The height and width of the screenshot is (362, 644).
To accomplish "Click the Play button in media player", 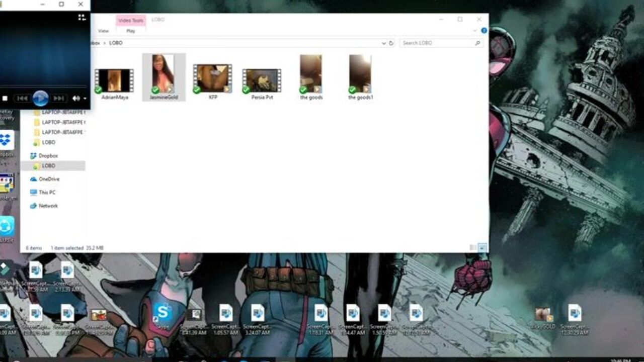I will coord(40,98).
